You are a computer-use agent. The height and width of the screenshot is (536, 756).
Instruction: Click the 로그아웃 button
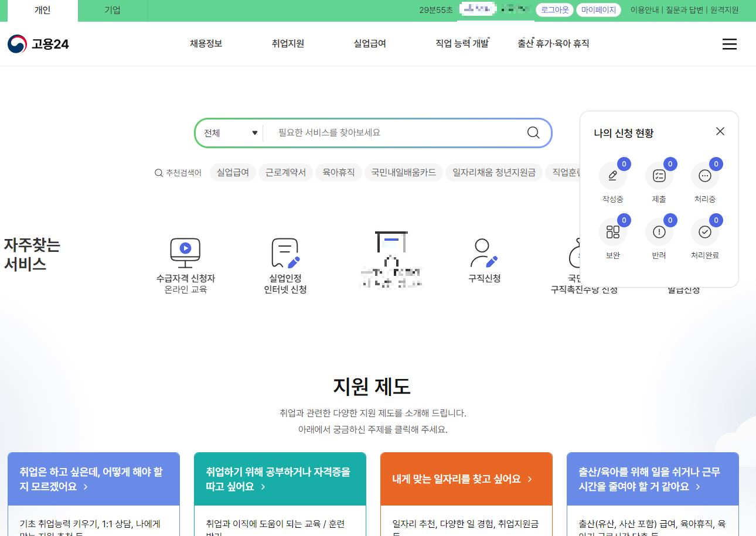coord(554,10)
